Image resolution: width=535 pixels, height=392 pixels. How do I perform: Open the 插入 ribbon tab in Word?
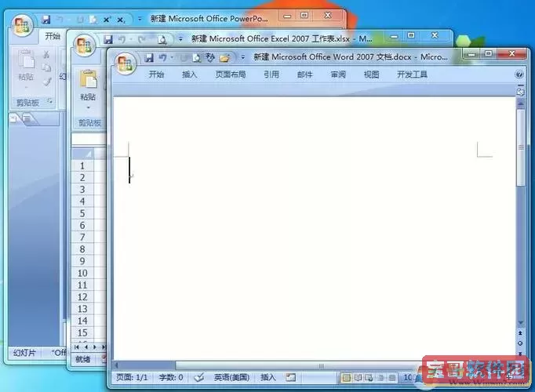click(189, 74)
